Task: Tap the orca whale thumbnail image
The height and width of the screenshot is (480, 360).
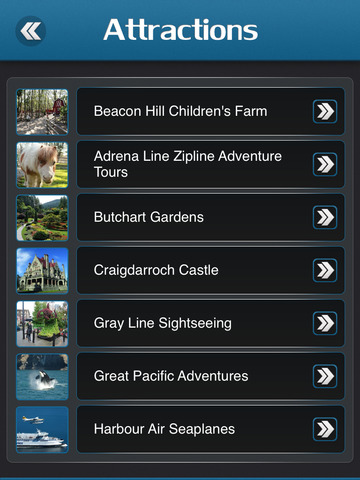Action: 42,376
